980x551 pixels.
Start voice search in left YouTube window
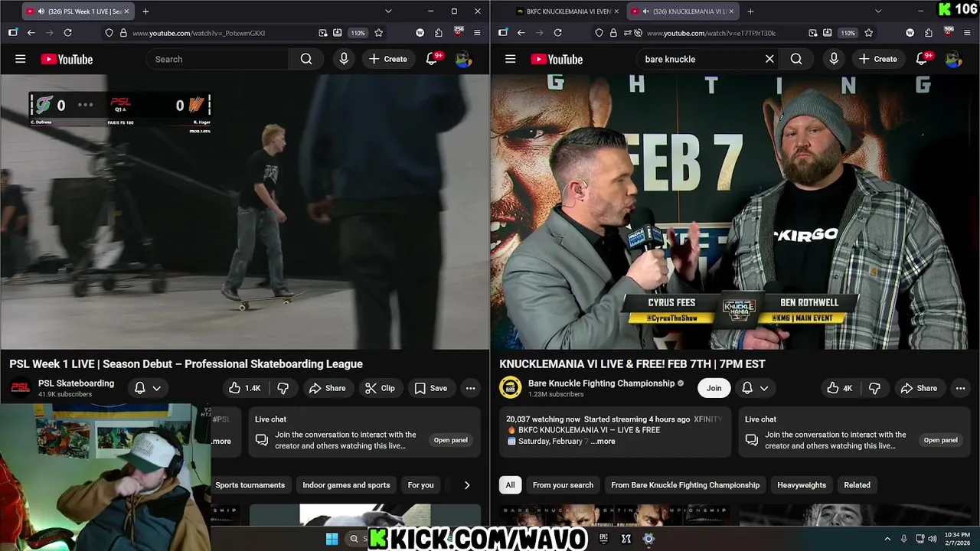(344, 59)
